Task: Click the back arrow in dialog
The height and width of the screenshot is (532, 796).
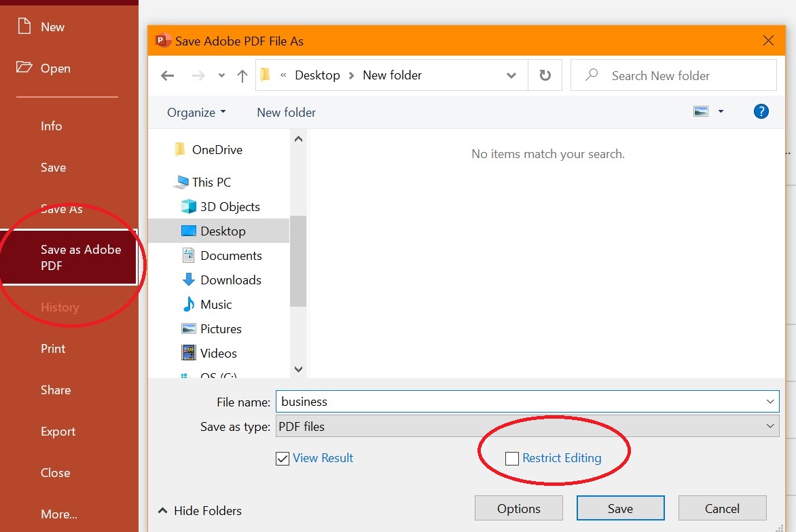Action: coord(168,76)
